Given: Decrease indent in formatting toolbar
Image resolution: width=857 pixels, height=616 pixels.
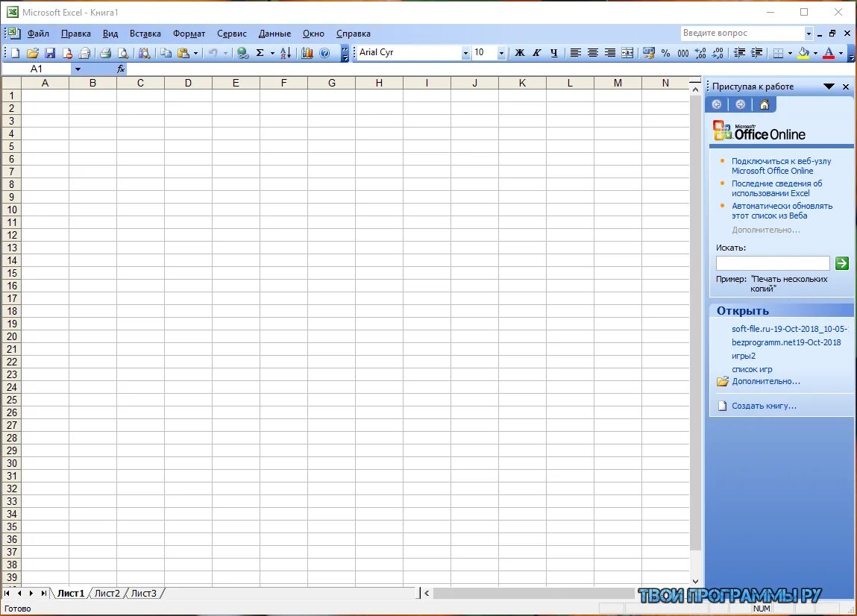Looking at the screenshot, I should (x=739, y=53).
